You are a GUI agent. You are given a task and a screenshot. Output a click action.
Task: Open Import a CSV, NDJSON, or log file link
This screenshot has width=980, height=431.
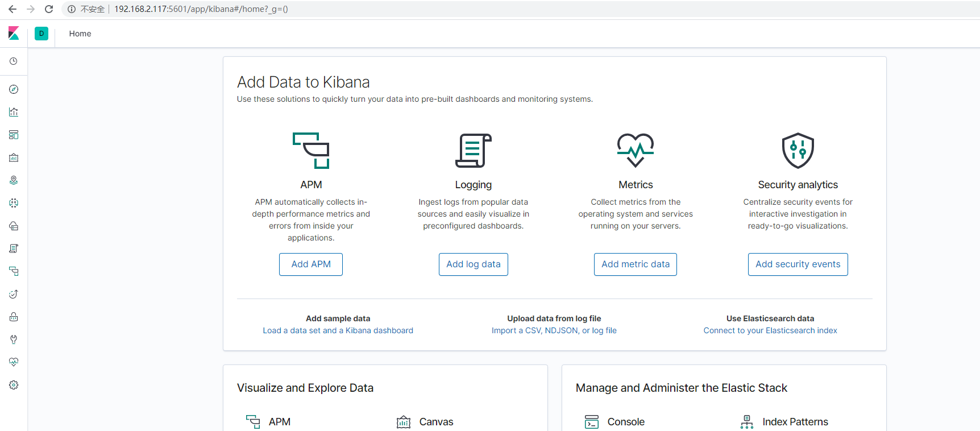pos(554,330)
